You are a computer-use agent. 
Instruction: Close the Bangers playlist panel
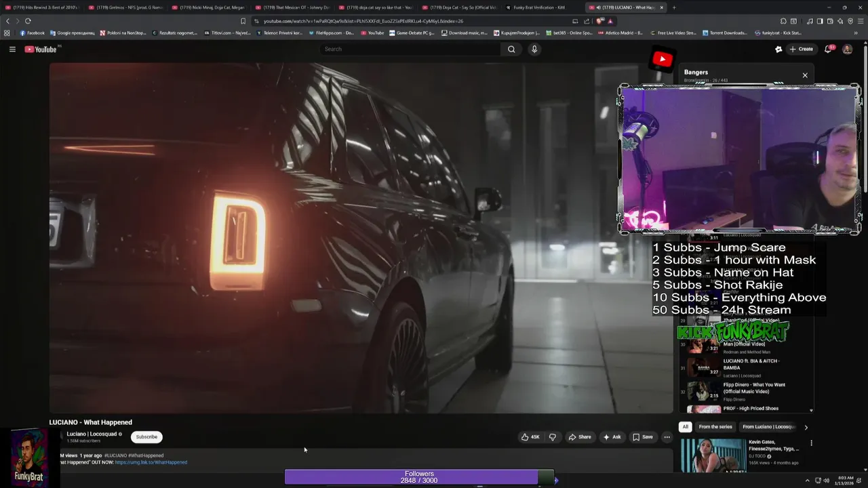click(805, 75)
